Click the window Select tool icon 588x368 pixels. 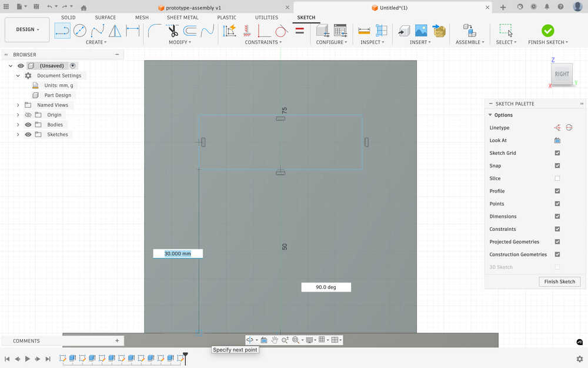pos(506,31)
